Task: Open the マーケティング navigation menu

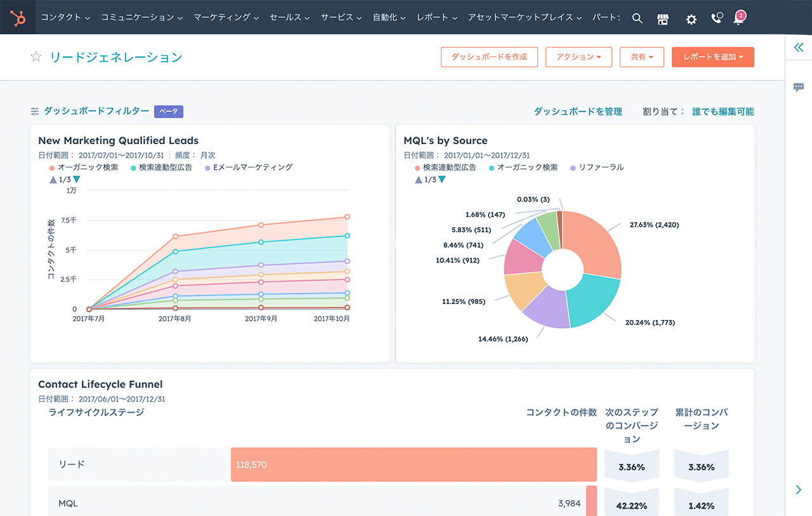Action: point(226,17)
